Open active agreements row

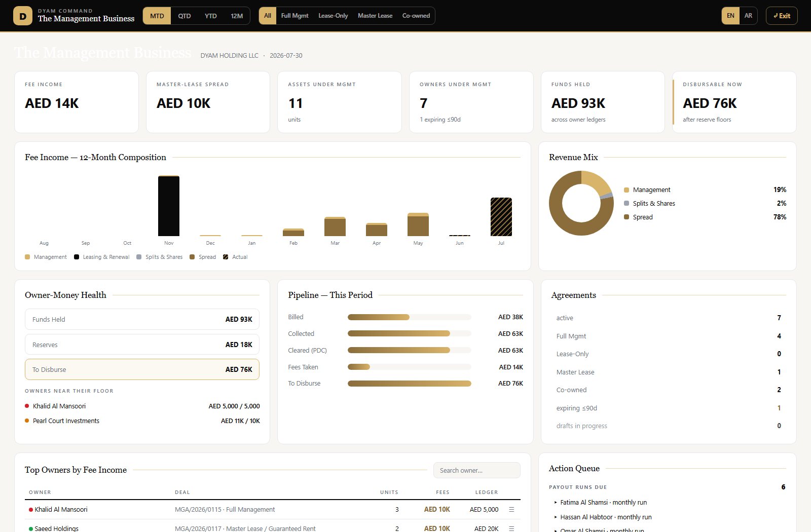(669, 318)
